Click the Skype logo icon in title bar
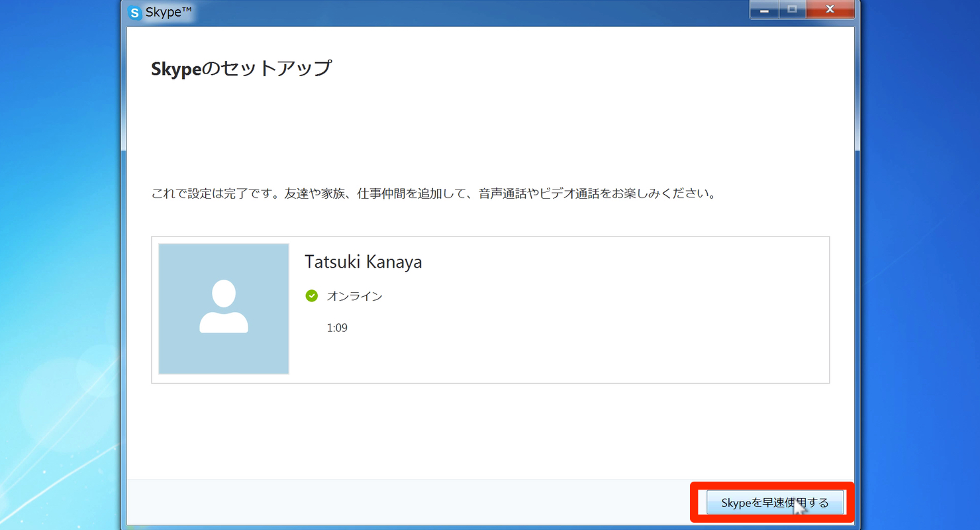Viewport: 980px width, 530px height. (135, 13)
